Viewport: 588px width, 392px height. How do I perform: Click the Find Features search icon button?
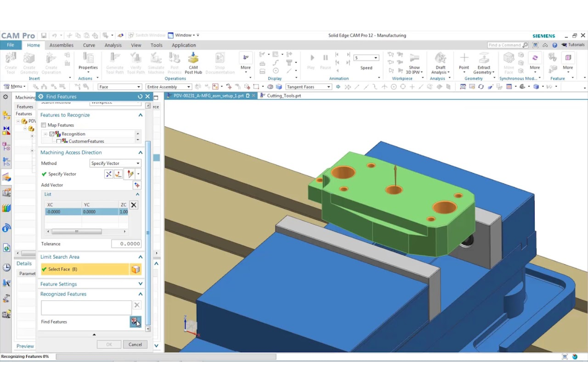tap(135, 322)
